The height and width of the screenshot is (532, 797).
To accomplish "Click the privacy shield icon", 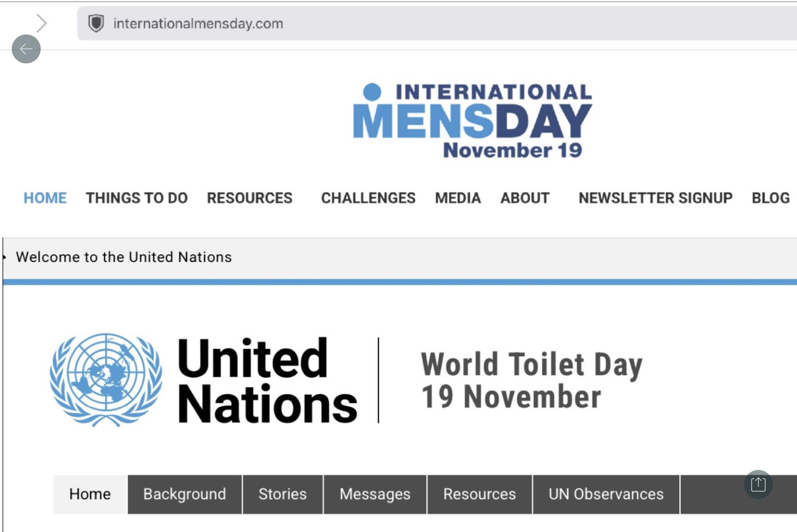I will pos(96,23).
